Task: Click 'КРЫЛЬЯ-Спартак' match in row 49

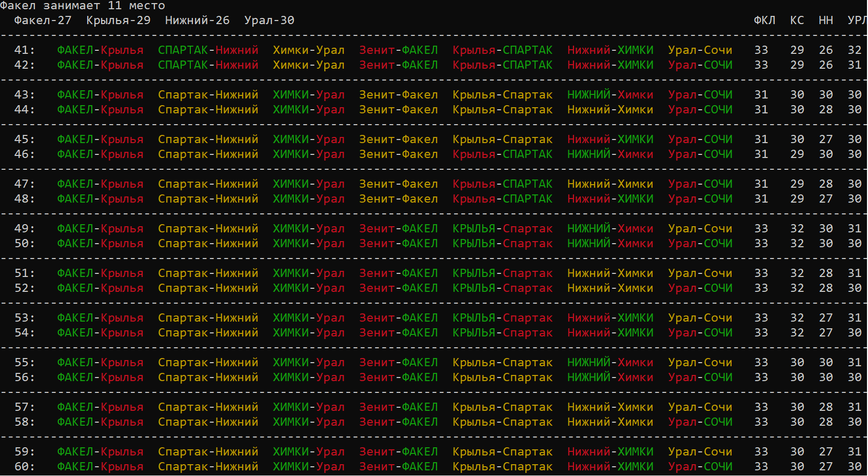Action: 503,229
